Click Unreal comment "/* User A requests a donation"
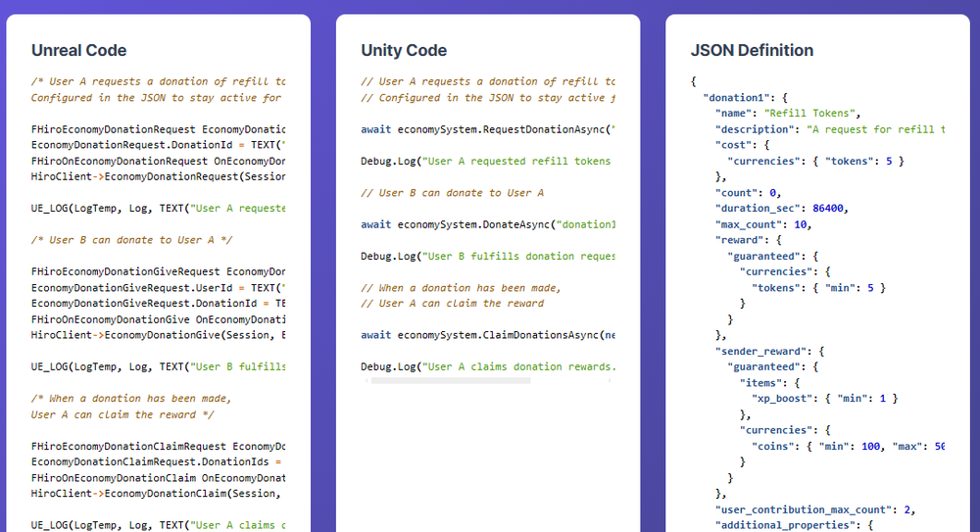This screenshot has width=980, height=532. click(158, 82)
